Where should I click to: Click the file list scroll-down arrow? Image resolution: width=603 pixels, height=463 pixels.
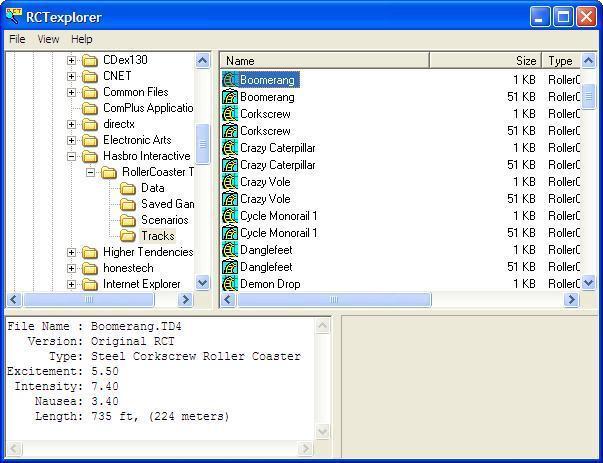coord(588,284)
